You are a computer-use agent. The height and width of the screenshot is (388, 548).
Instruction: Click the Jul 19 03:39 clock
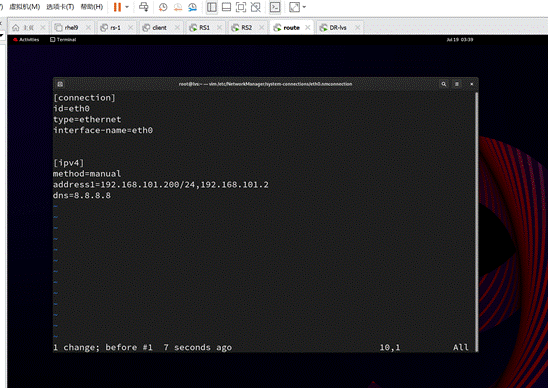tap(460, 39)
